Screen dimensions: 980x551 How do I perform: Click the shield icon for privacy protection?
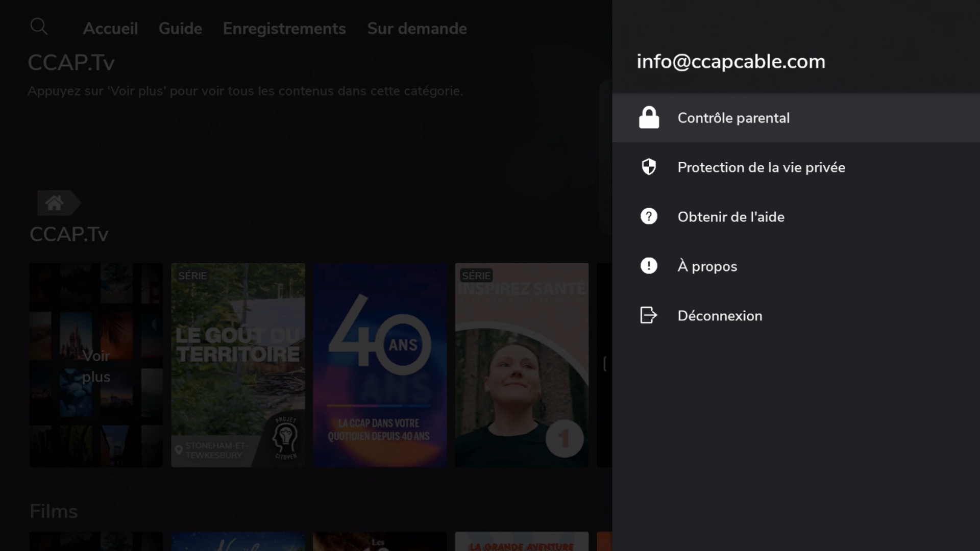pyautogui.click(x=649, y=167)
